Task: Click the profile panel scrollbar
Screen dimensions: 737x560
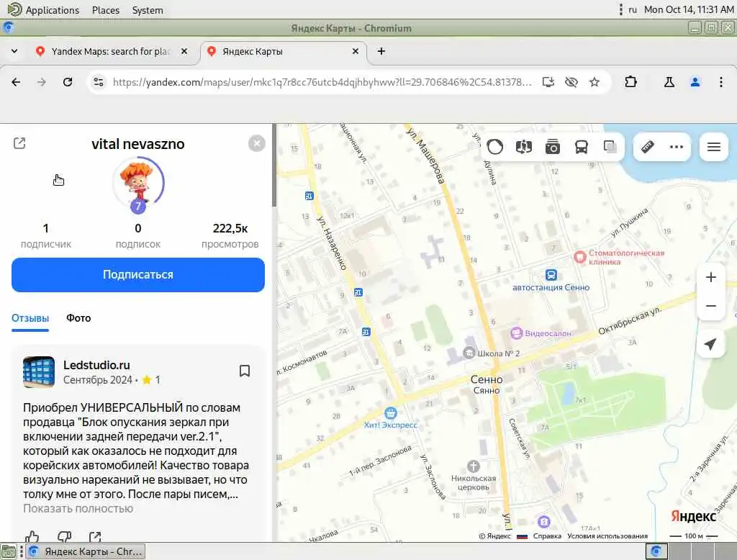Action: (274, 166)
